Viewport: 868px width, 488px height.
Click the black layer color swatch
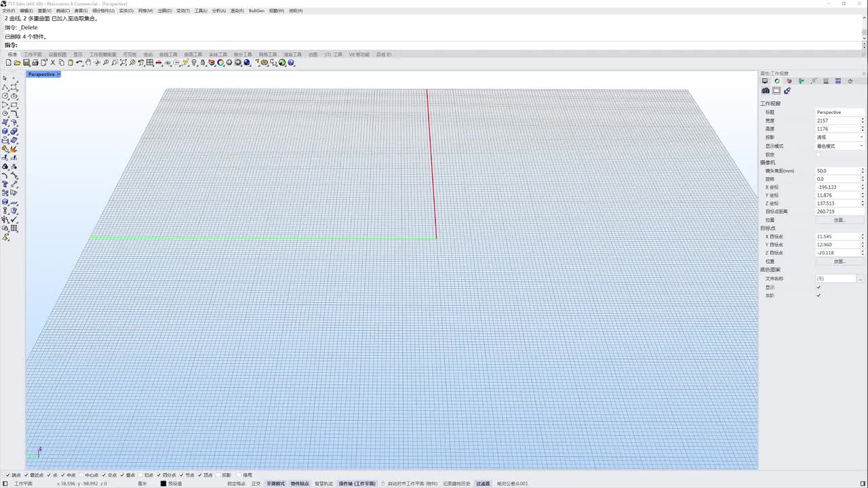point(163,484)
